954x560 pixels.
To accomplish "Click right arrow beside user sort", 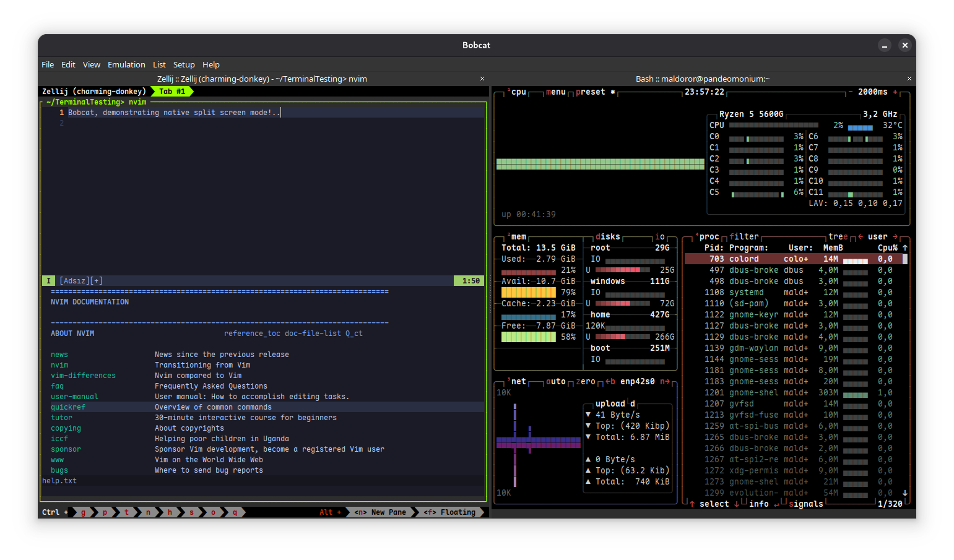I will tap(895, 237).
